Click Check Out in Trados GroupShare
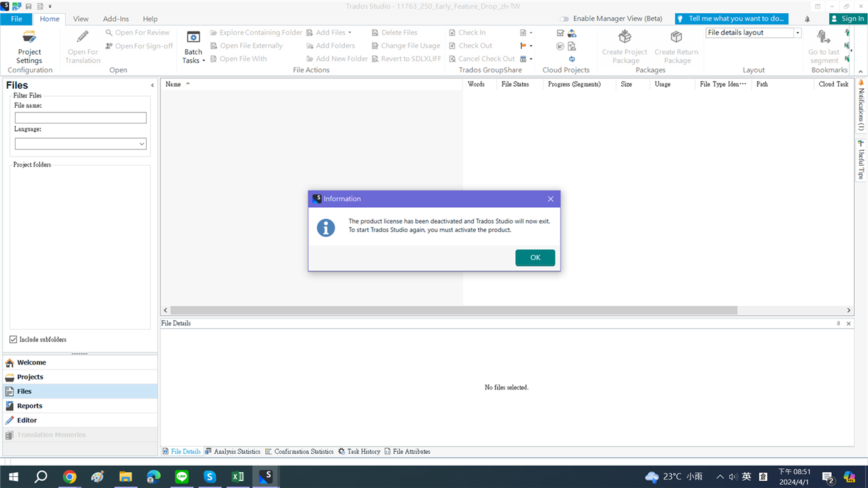The image size is (868, 488). pyautogui.click(x=471, y=45)
